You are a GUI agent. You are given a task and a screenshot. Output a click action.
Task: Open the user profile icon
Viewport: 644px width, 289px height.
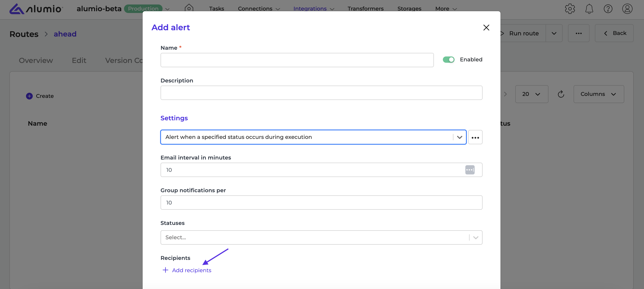(627, 9)
